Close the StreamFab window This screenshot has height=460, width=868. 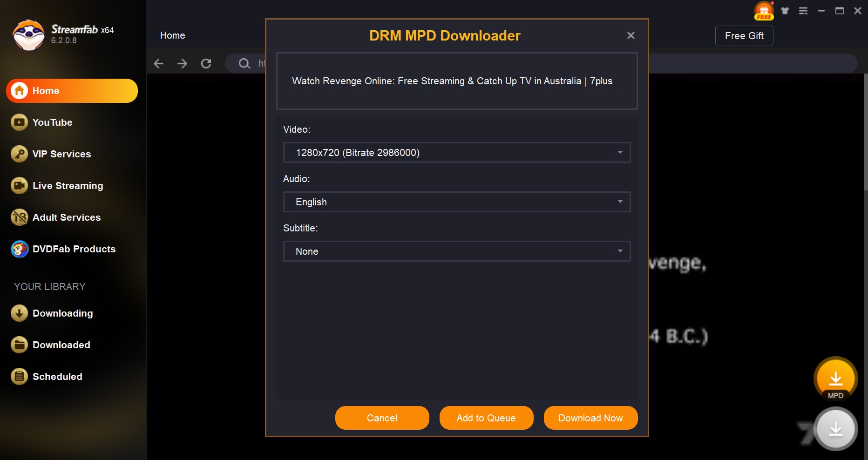[858, 11]
